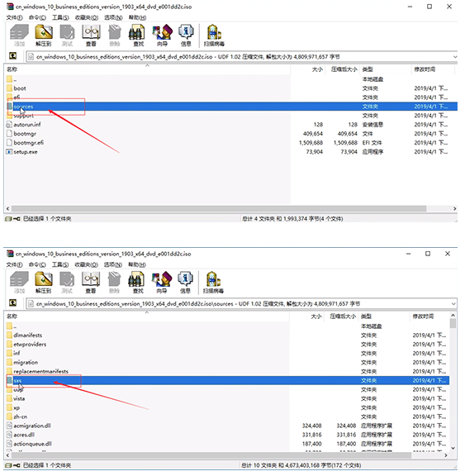Click Extract To (解压到) in upper window
465x476 pixels.
click(44, 36)
